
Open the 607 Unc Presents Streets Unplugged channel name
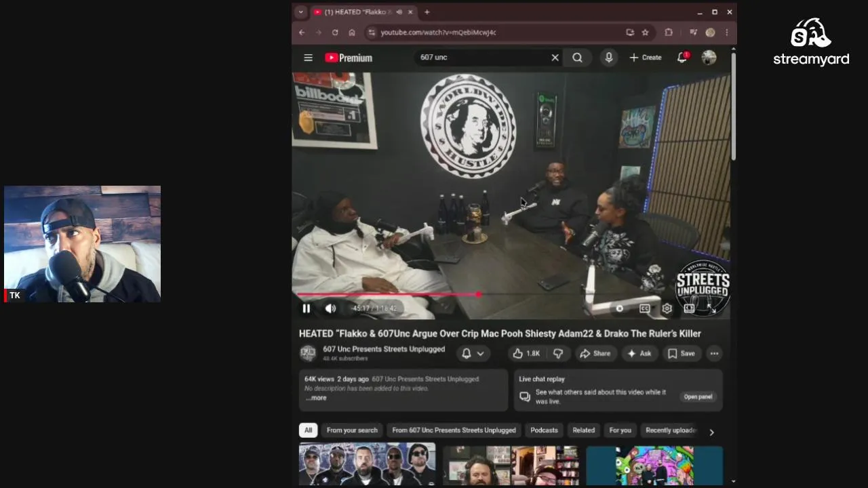click(x=384, y=349)
